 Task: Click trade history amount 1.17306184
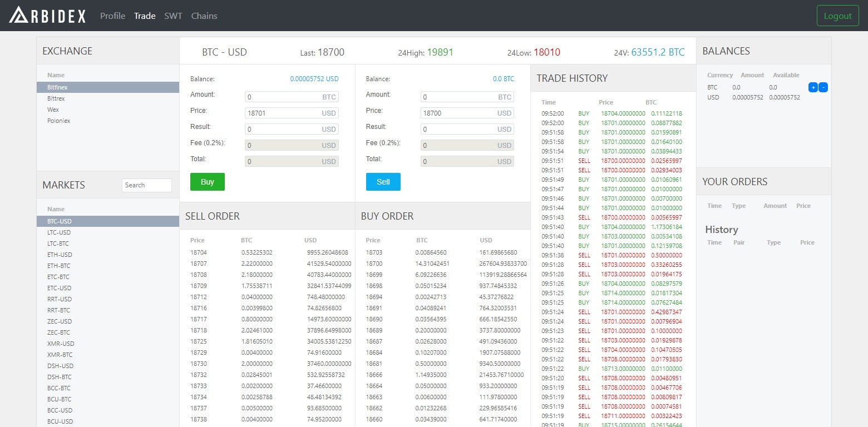[667, 227]
